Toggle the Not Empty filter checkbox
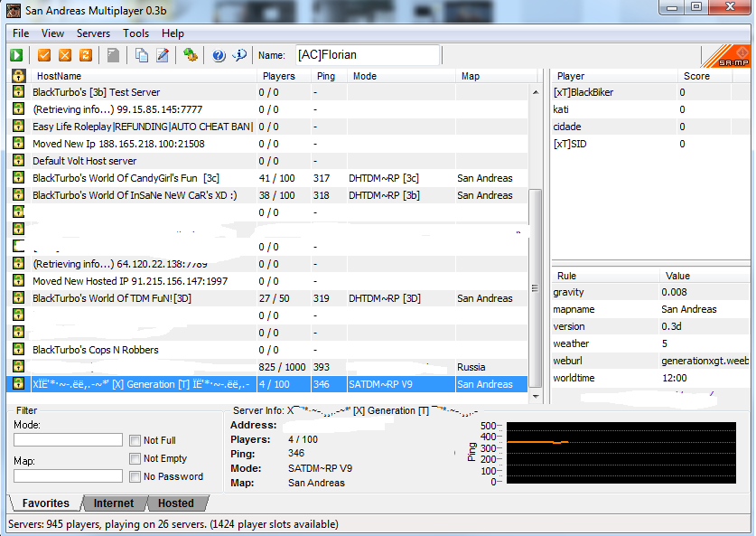Viewport: 756px width, 536px height. pos(135,459)
